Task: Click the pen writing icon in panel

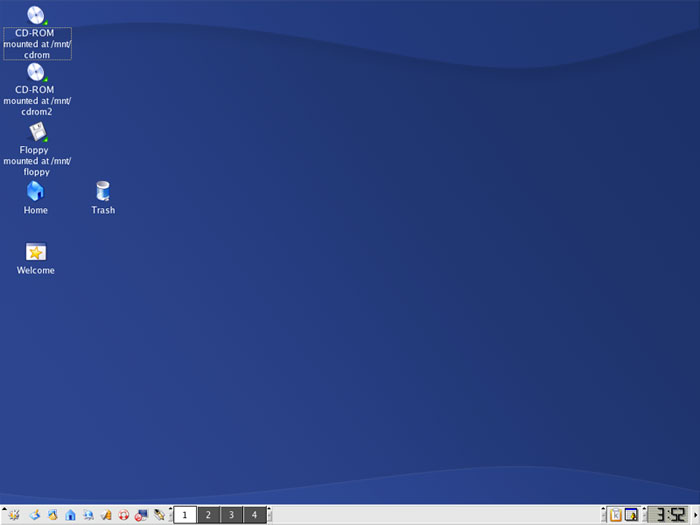Action: point(160,515)
